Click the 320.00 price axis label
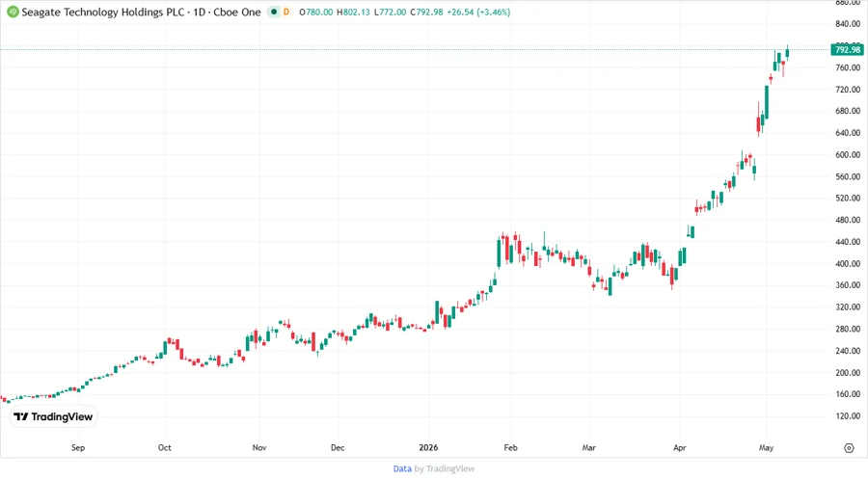 (848, 307)
